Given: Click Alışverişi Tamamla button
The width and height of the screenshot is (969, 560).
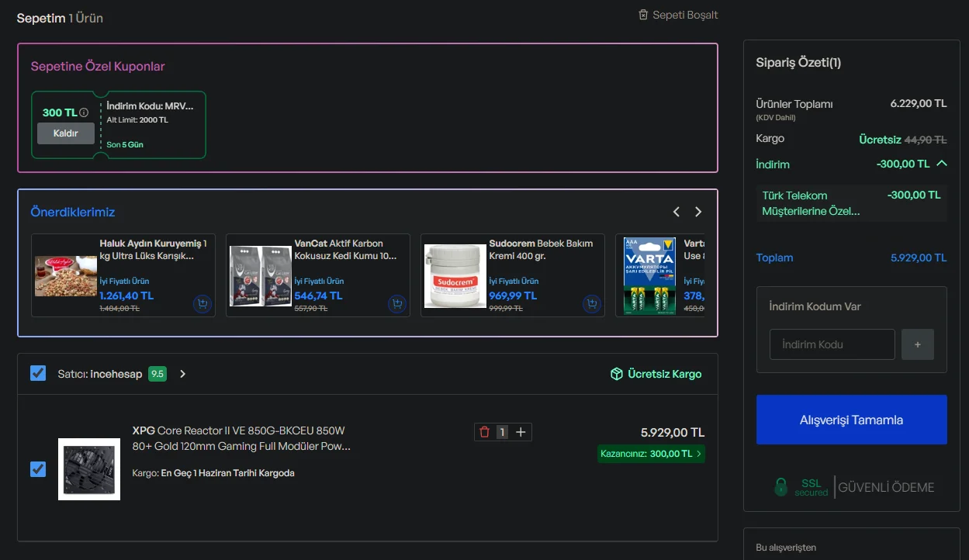Looking at the screenshot, I should click(x=852, y=420).
